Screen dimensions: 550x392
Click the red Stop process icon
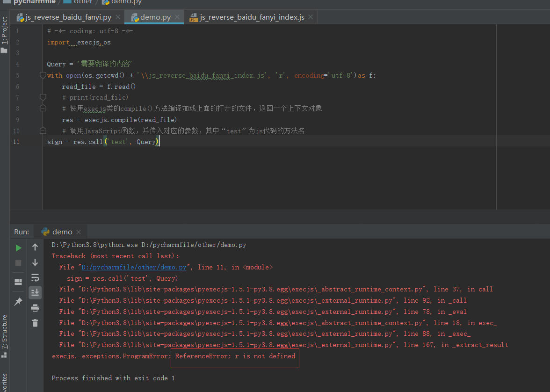pos(18,263)
